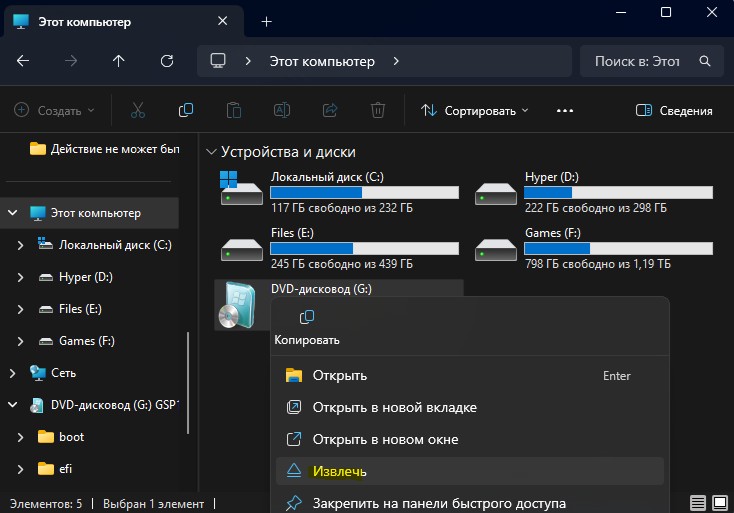The height and width of the screenshot is (513, 734).
Task: Expand the 'boot' folder node
Action: (20, 437)
